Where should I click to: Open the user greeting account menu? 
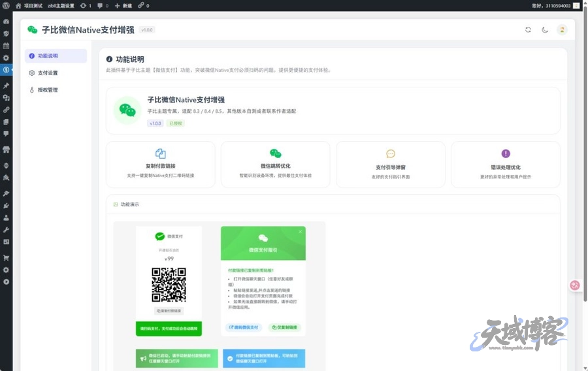(x=555, y=6)
